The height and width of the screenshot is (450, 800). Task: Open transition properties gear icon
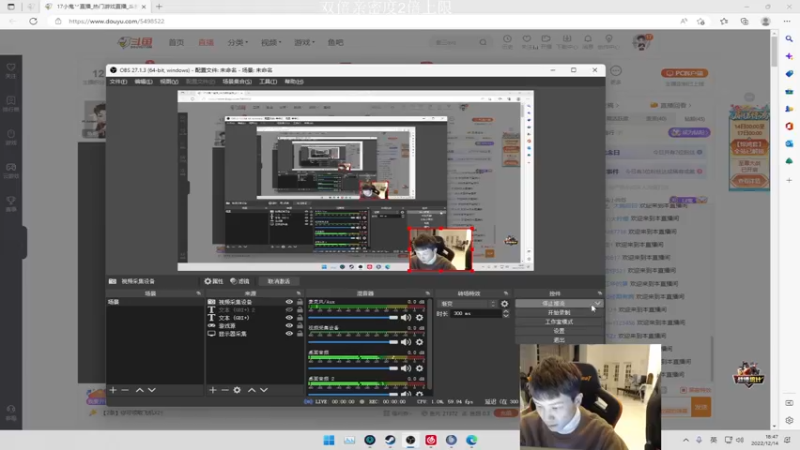[505, 304]
